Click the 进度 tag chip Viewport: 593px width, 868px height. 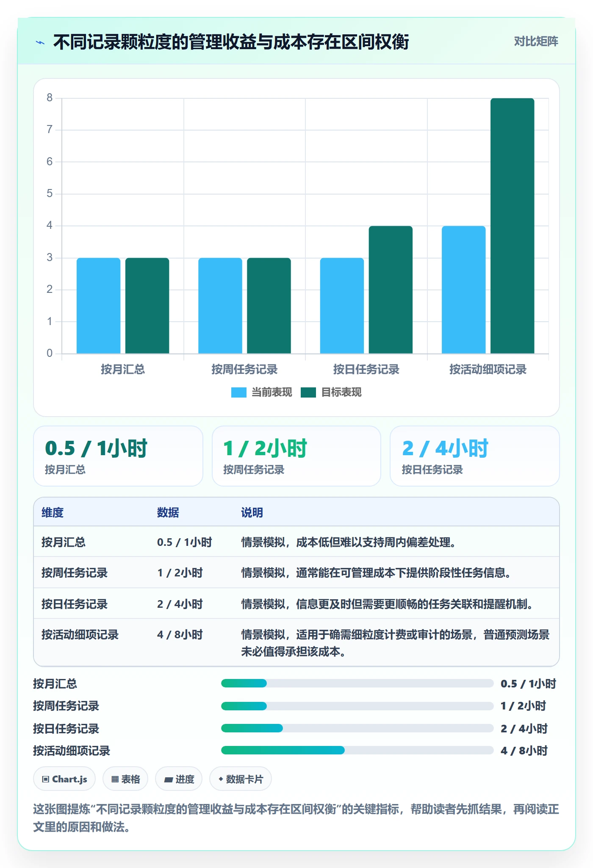(179, 779)
